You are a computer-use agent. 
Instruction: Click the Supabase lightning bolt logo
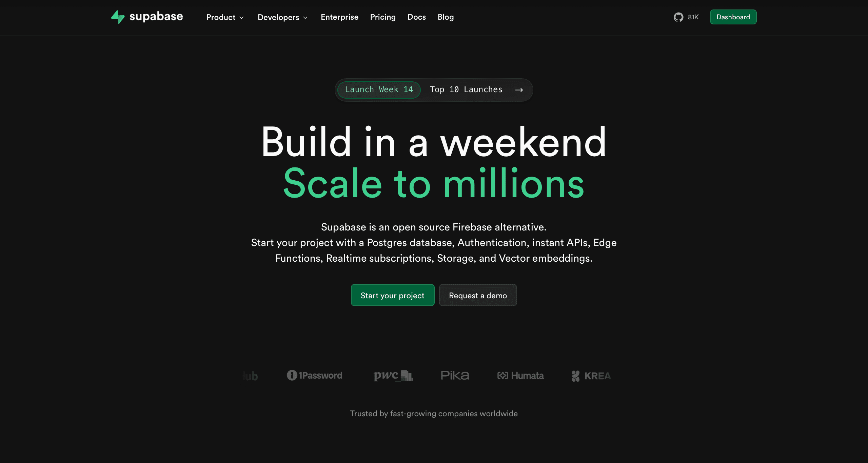pos(118,17)
